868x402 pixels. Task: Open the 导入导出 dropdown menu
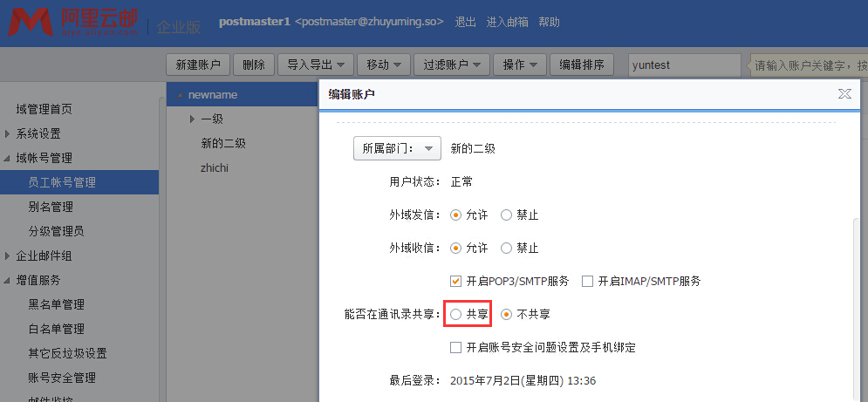[x=316, y=65]
